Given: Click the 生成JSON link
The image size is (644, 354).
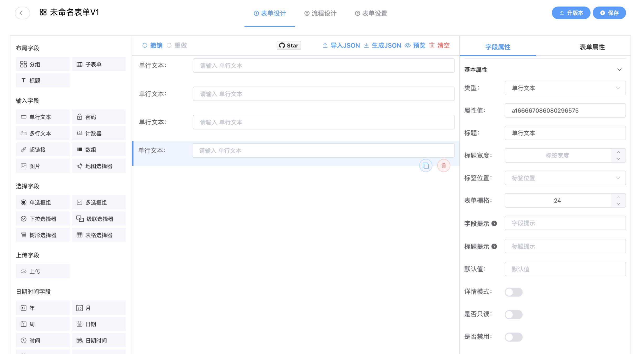Looking at the screenshot, I should pyautogui.click(x=383, y=45).
